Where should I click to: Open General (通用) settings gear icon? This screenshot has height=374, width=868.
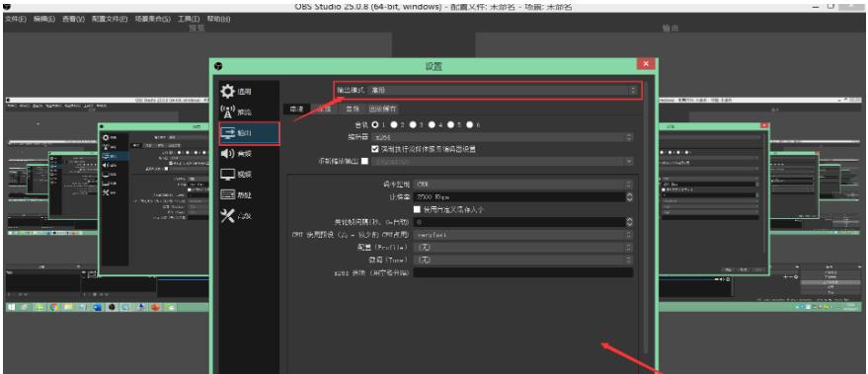coord(227,92)
